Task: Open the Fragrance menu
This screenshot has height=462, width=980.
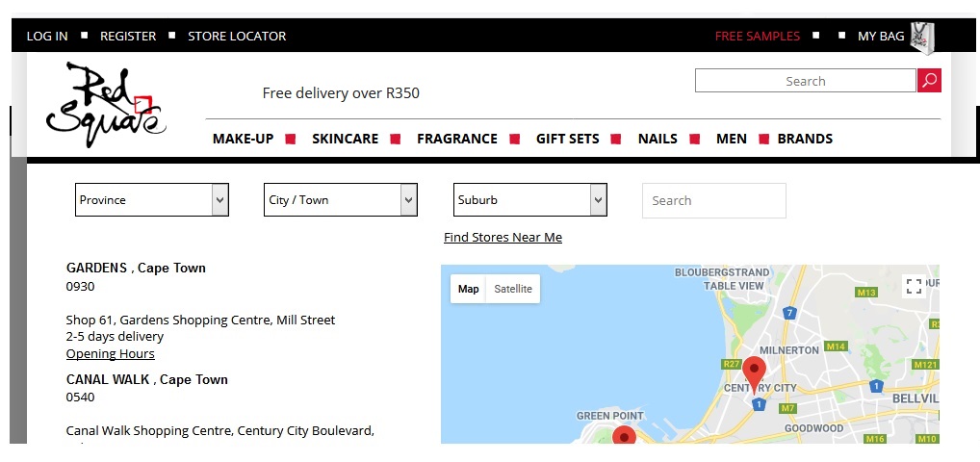Action: 456,139
